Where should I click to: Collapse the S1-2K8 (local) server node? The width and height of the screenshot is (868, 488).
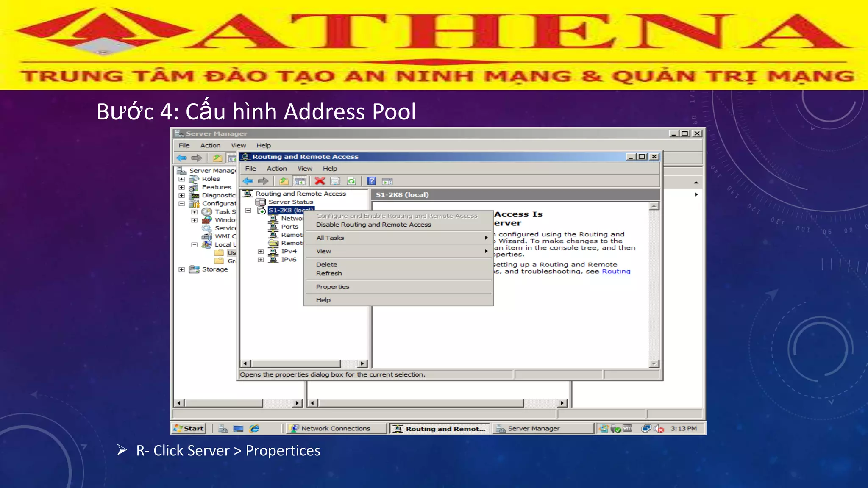248,211
